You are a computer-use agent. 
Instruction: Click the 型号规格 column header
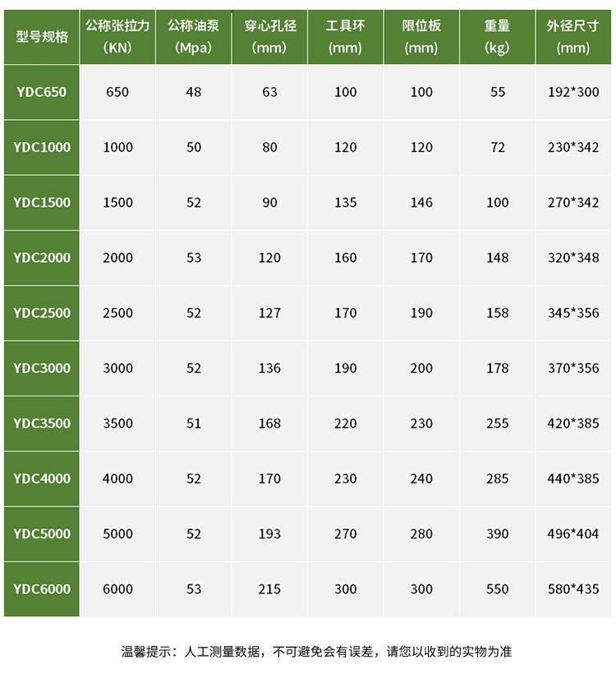pos(42,37)
